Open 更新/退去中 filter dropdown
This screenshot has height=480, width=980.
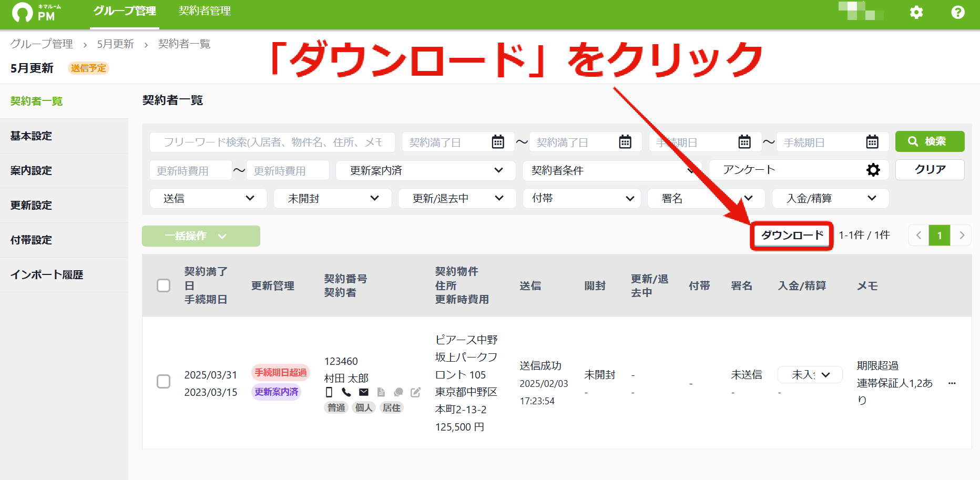click(457, 198)
